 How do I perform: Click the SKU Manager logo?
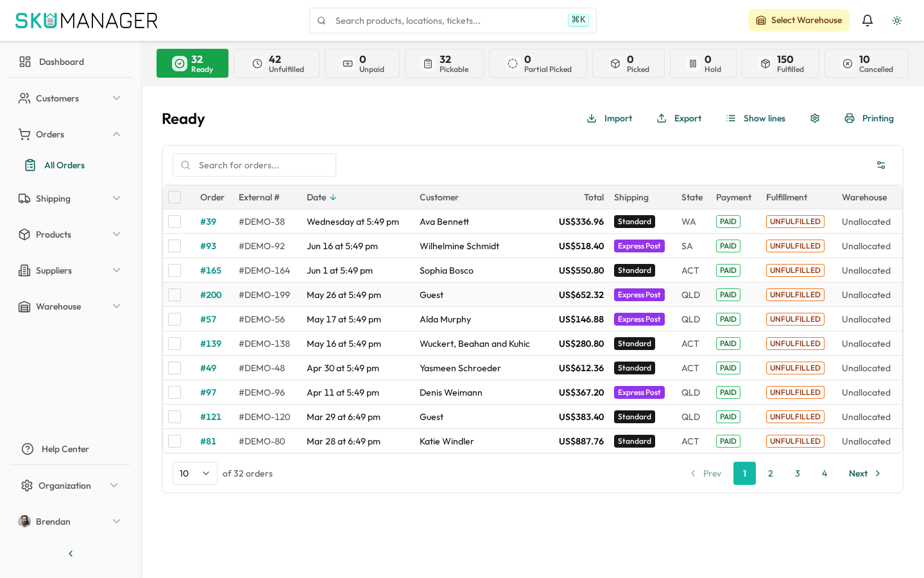(x=87, y=21)
